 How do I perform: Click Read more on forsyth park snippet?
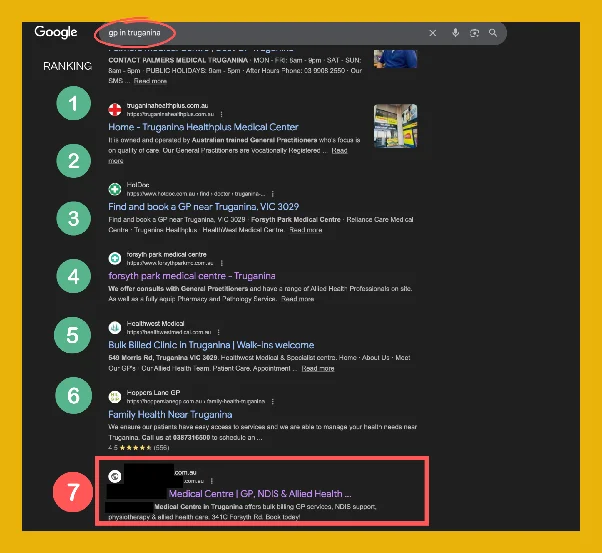[x=298, y=299]
